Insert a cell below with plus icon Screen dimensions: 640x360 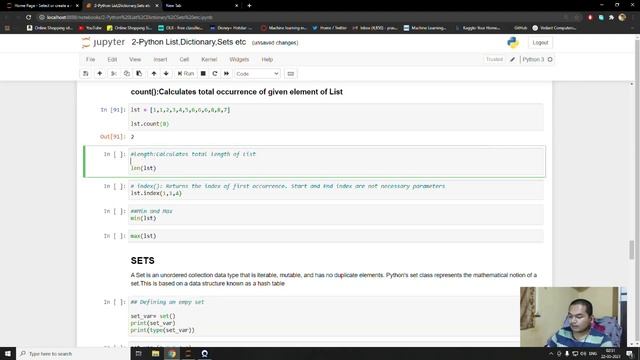100,73
